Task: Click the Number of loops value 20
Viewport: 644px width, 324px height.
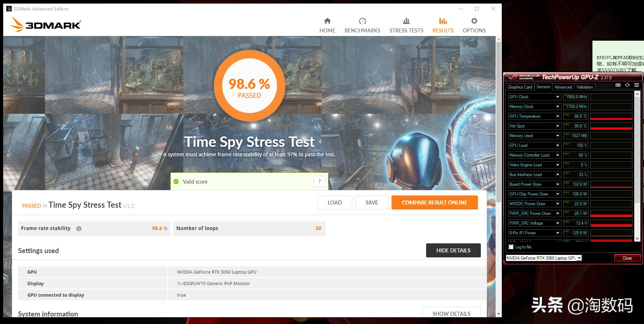Action: coord(318,228)
